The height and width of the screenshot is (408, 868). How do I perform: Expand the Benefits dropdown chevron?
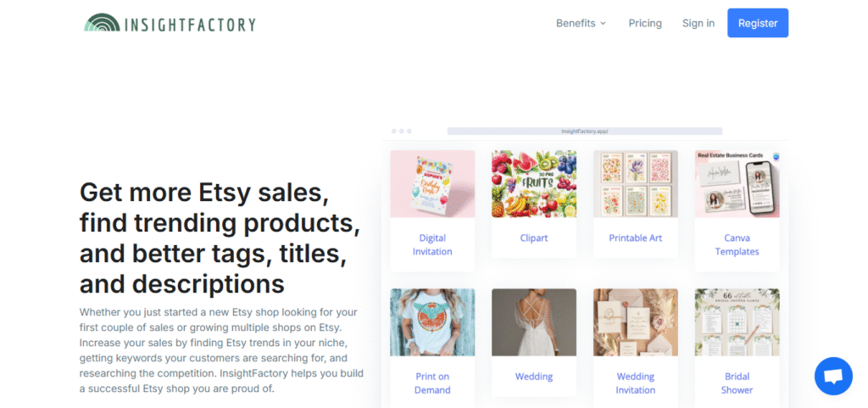(604, 23)
